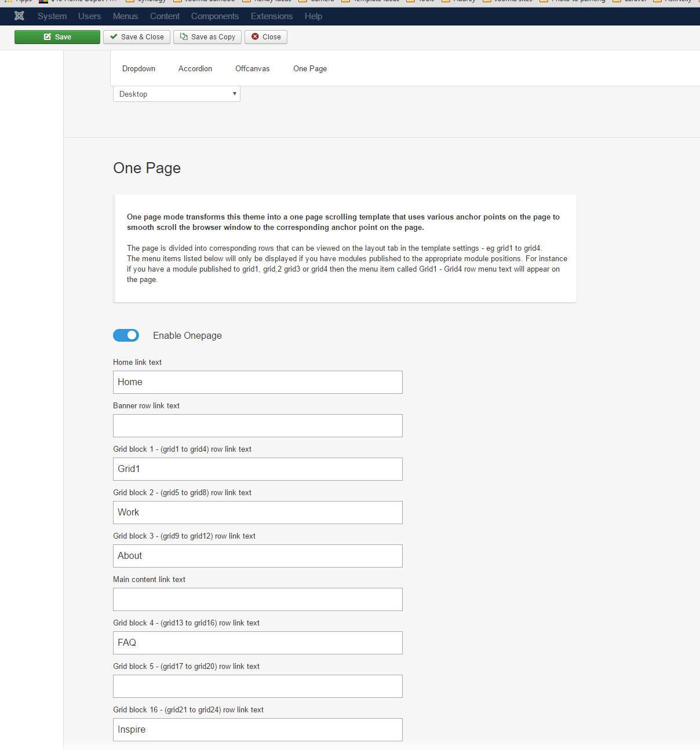
Task: Click 'Grid block 3 - (grid9 to grid12)' label
Action: pyautogui.click(x=184, y=536)
